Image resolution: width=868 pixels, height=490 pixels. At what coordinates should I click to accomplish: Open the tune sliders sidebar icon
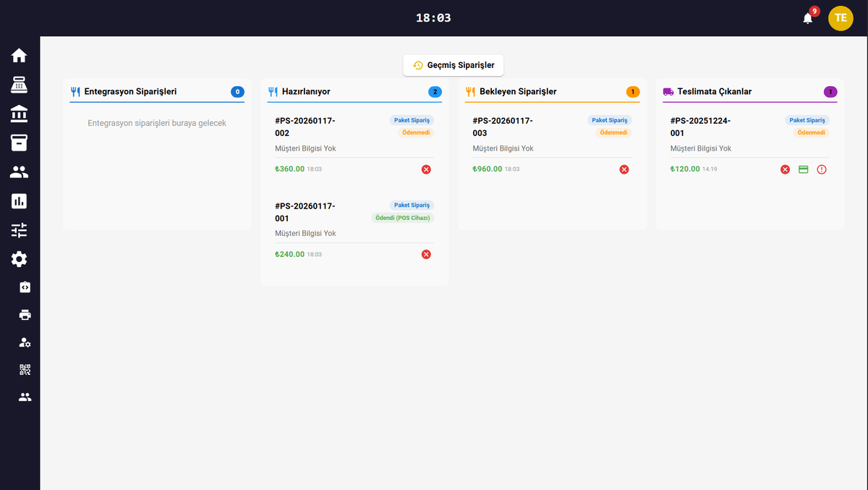[x=20, y=230]
